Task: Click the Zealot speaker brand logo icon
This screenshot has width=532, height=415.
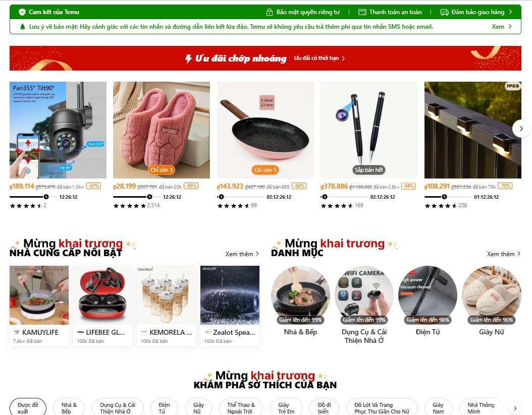Action: click(208, 332)
